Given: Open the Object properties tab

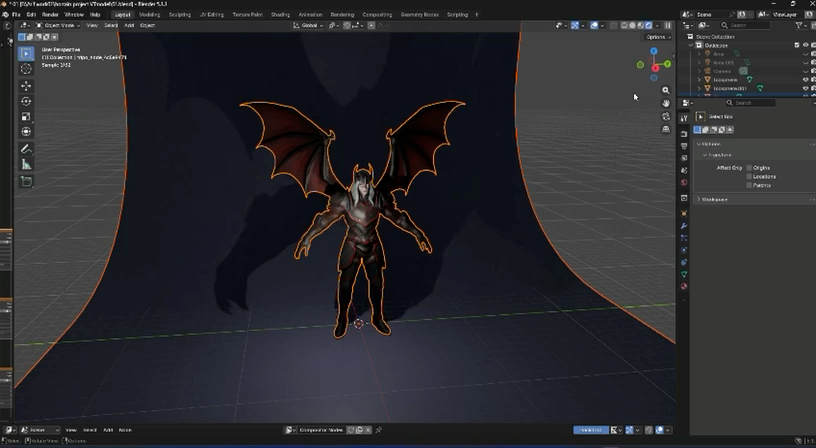Looking at the screenshot, I should pos(684,213).
